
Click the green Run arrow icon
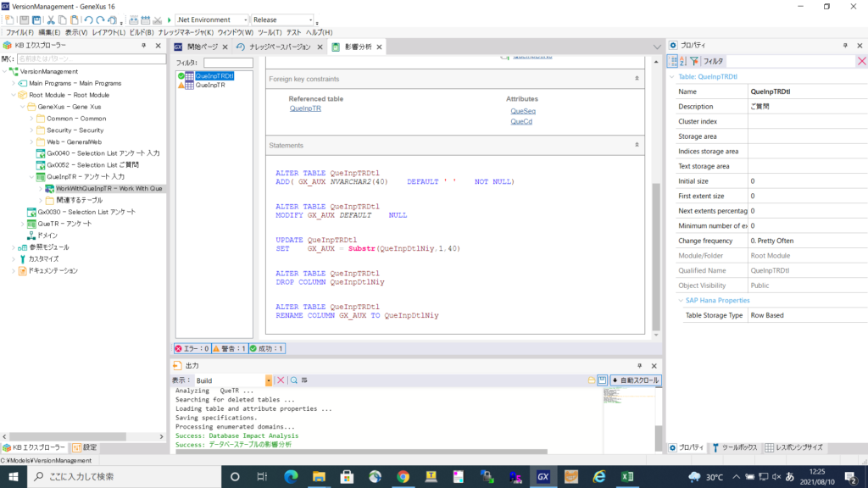click(170, 20)
